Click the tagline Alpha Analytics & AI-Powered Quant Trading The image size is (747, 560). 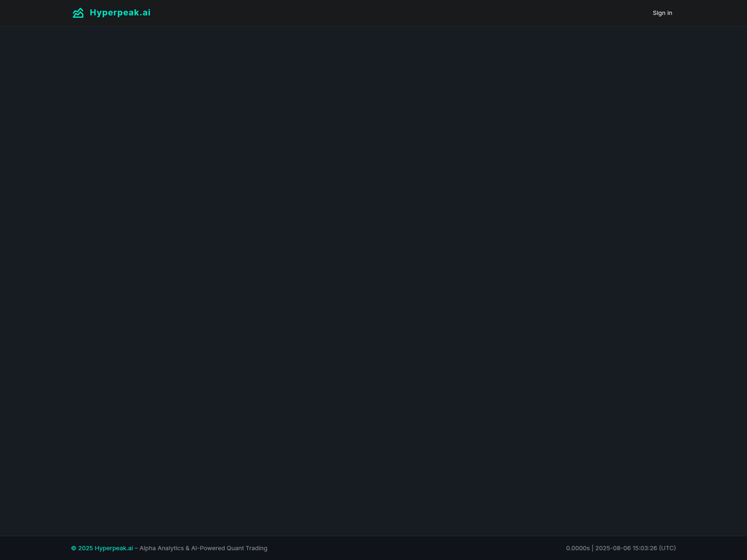coord(204,548)
